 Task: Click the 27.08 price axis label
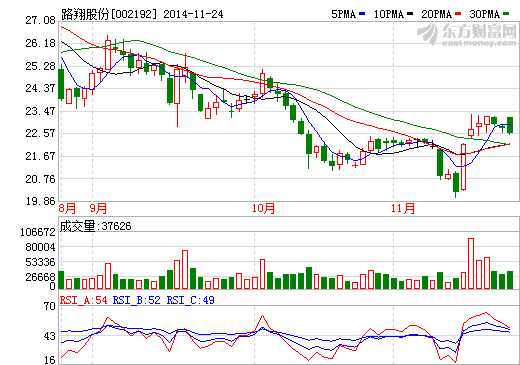[40, 21]
